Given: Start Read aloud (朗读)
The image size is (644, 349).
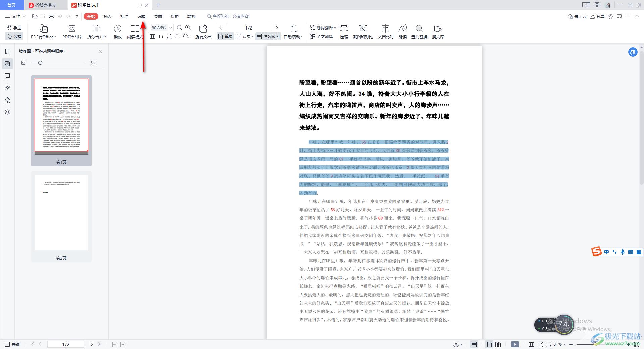Looking at the screenshot, I should pyautogui.click(x=402, y=32).
